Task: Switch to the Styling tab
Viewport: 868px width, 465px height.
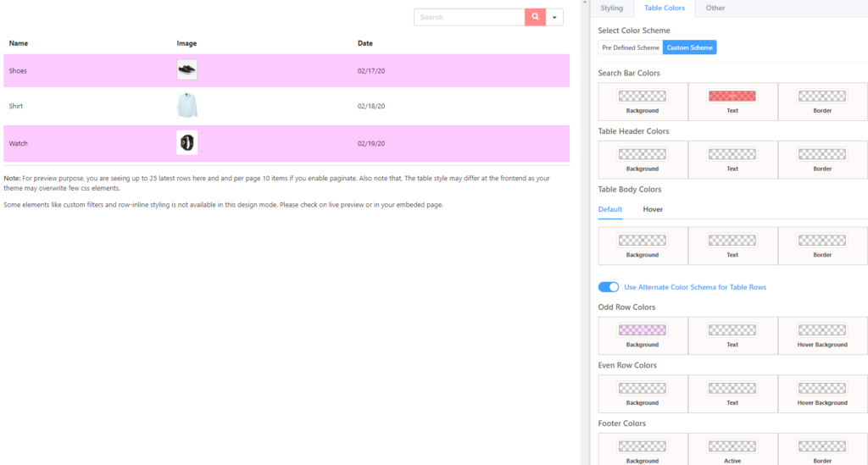Action: tap(612, 8)
